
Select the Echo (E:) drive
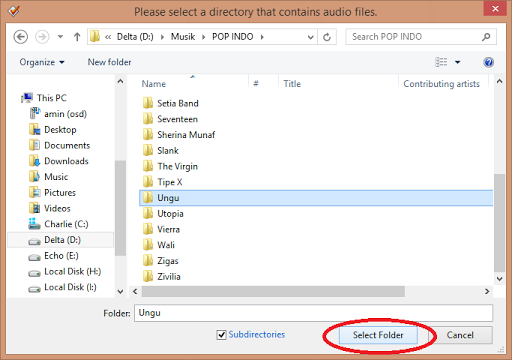53,256
